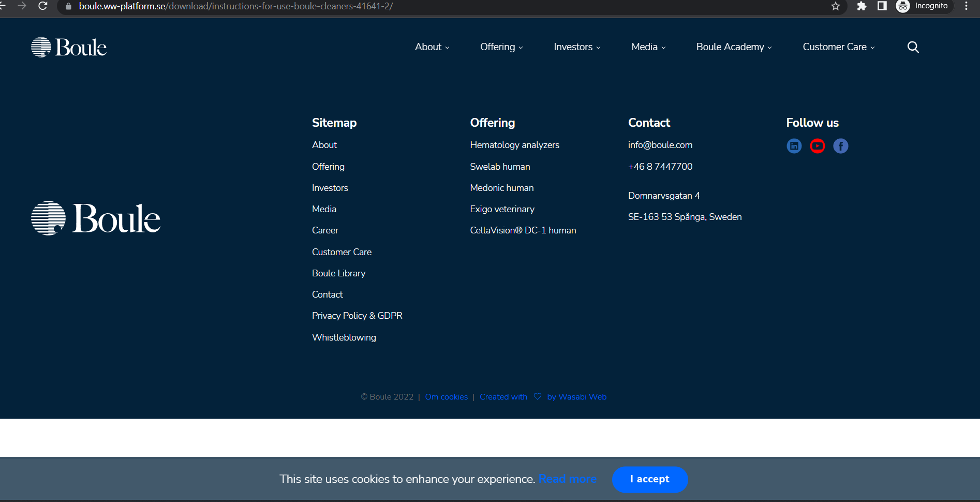
Task: Open the YouTube social icon
Action: (x=817, y=146)
